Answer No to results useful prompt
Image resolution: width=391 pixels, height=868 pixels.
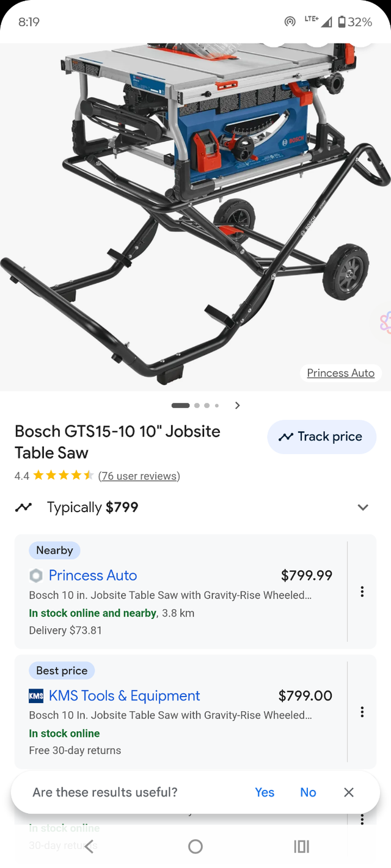[x=308, y=792]
